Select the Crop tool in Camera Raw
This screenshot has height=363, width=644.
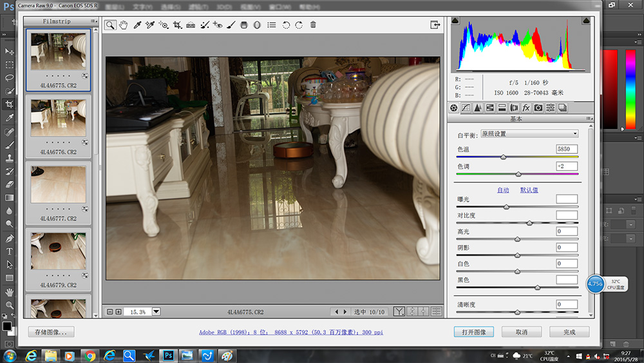(177, 25)
